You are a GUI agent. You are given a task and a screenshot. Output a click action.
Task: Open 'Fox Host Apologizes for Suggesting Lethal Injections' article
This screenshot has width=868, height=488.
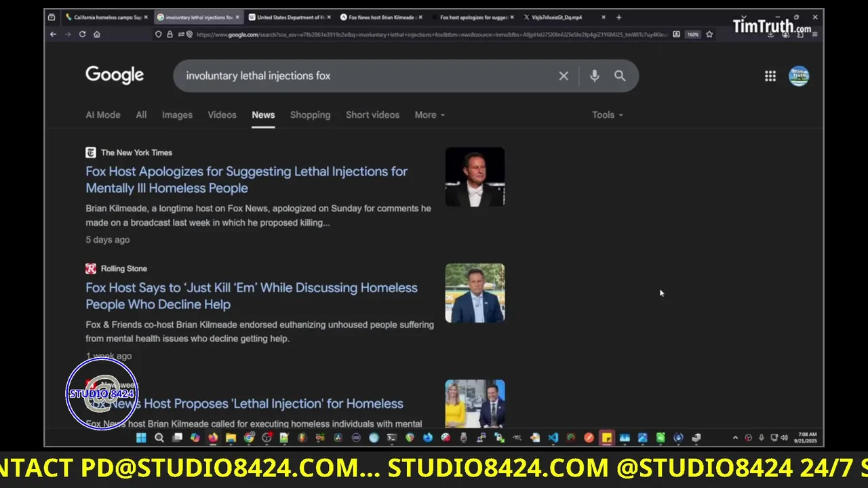(x=247, y=180)
